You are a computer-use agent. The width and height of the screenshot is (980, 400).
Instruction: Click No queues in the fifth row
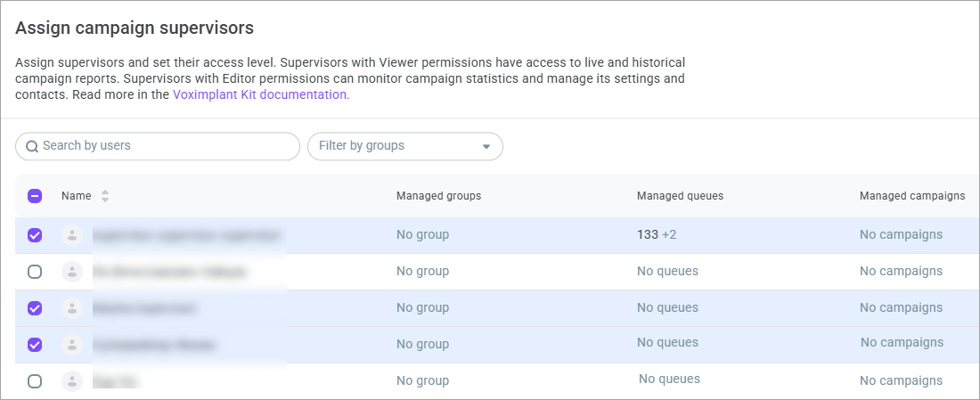tap(669, 380)
